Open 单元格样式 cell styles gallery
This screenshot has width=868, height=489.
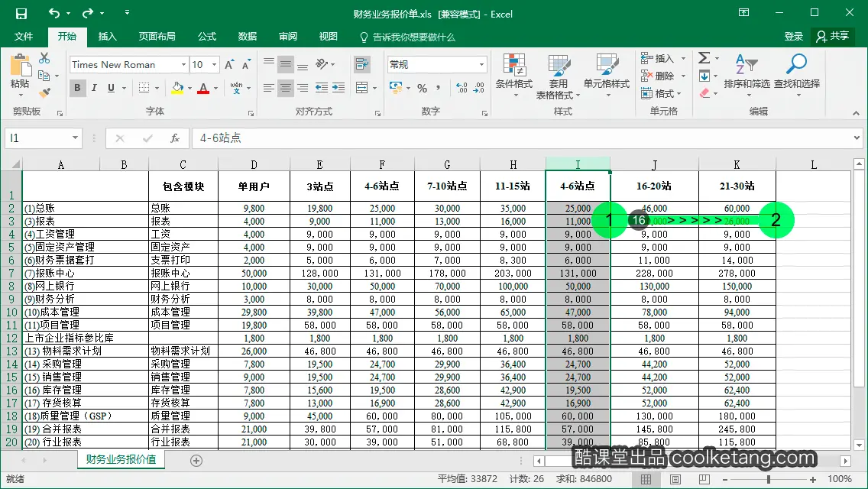(607, 76)
